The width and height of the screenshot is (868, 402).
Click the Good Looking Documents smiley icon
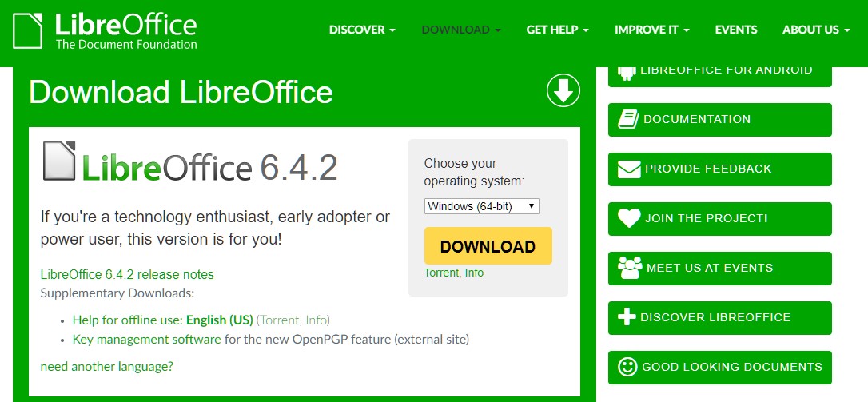(x=627, y=367)
